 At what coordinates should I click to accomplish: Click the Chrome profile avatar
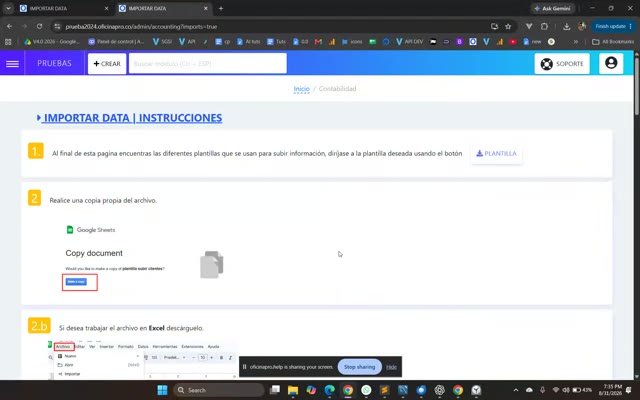582,26
